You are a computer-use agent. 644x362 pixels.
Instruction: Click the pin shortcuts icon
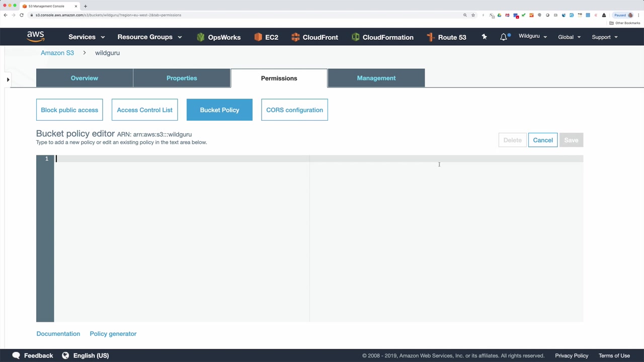click(x=484, y=37)
